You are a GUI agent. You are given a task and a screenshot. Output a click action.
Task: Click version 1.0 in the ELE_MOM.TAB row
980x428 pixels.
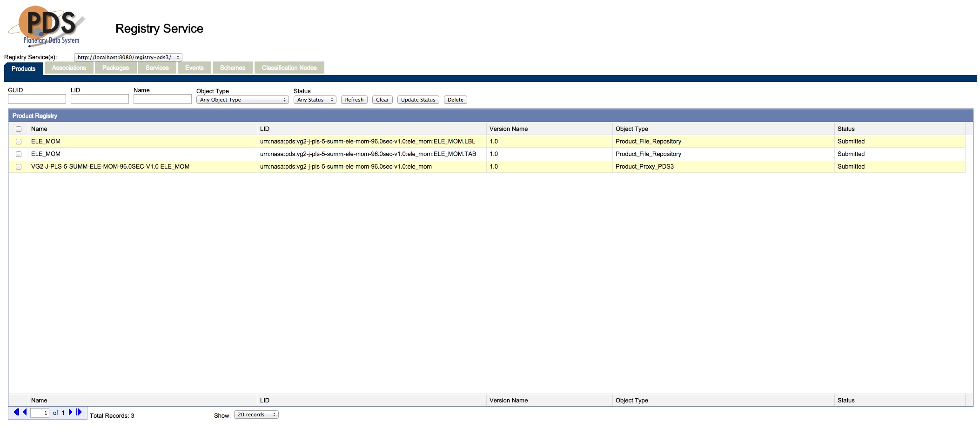pos(494,154)
